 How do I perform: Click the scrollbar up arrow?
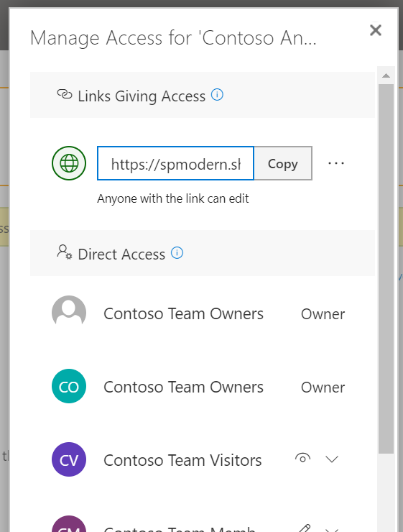click(386, 75)
